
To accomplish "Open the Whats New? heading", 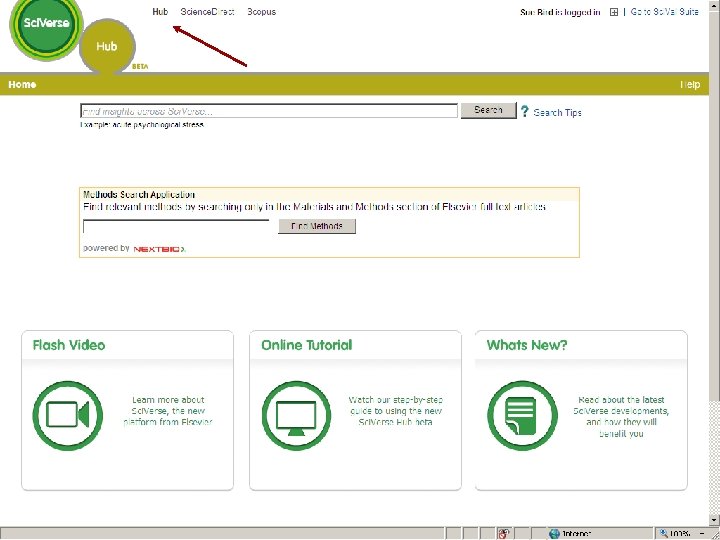I will (x=527, y=345).
